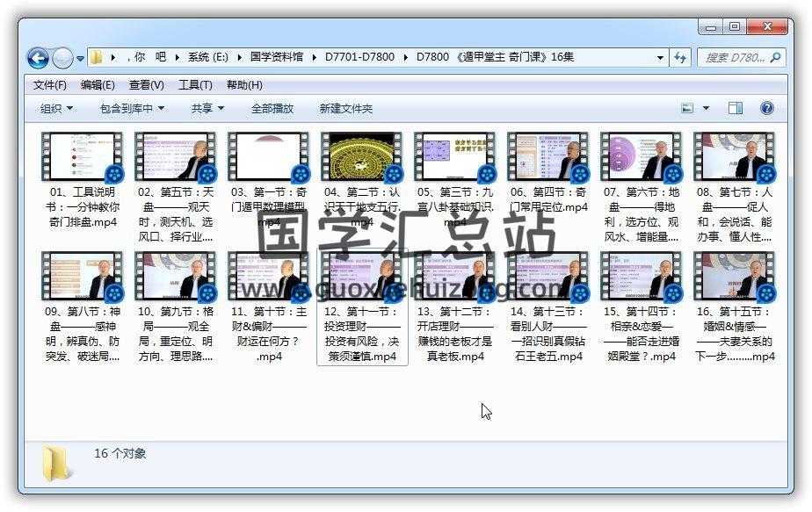Select video 14、第十三节：看别人财
The image size is (812, 512).
pos(548,307)
